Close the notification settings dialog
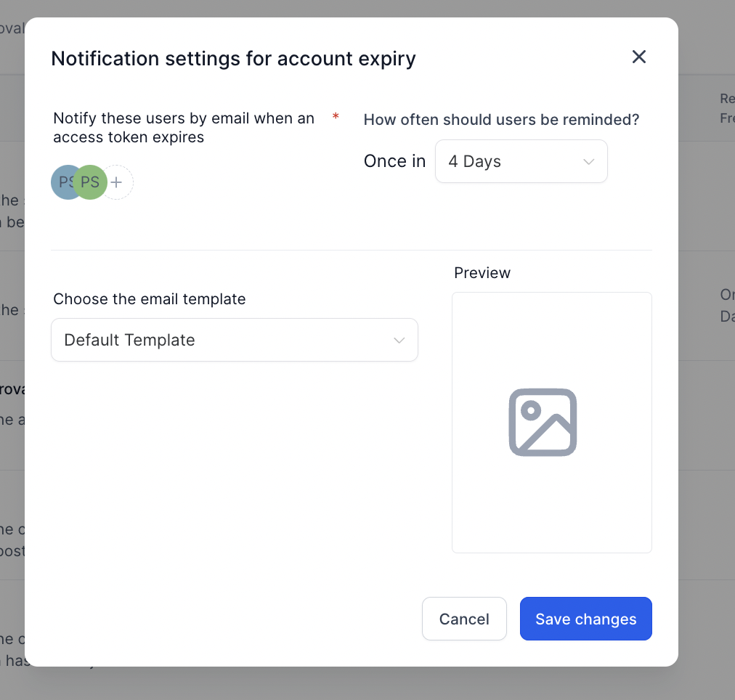Image resolution: width=735 pixels, height=700 pixels. click(638, 57)
